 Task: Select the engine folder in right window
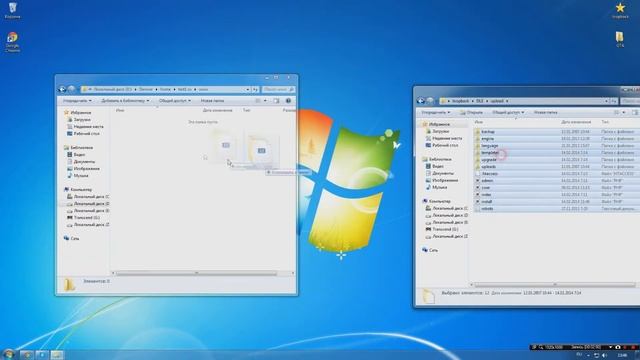click(x=487, y=139)
